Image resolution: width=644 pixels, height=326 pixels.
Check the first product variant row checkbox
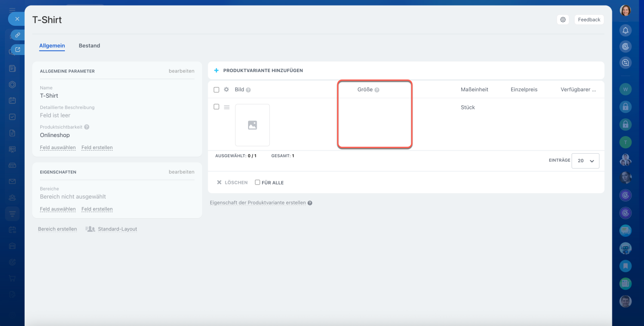click(x=216, y=107)
